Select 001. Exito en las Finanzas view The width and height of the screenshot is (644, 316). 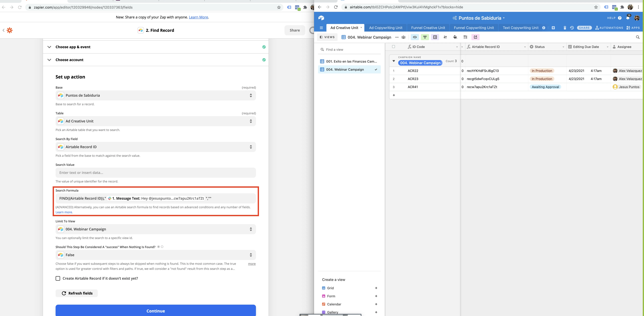pyautogui.click(x=349, y=61)
